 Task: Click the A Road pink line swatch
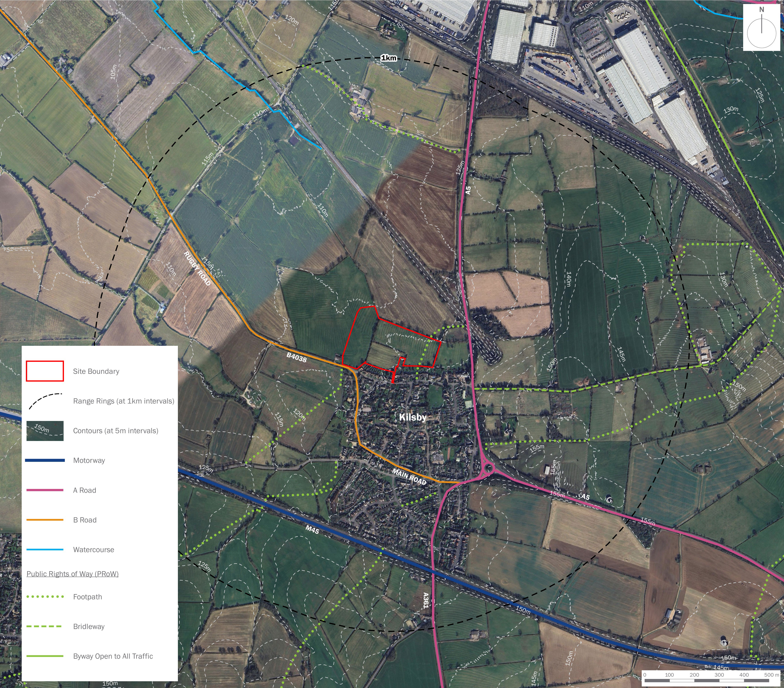pos(44,490)
